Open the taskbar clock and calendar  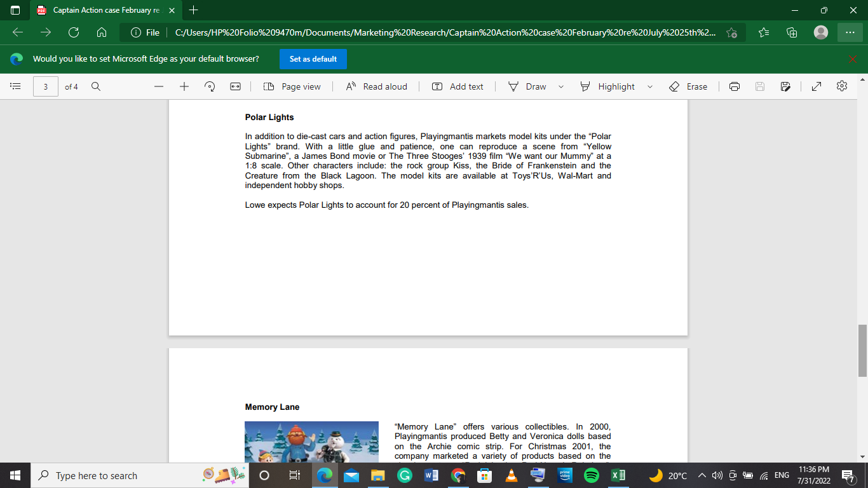click(x=813, y=475)
